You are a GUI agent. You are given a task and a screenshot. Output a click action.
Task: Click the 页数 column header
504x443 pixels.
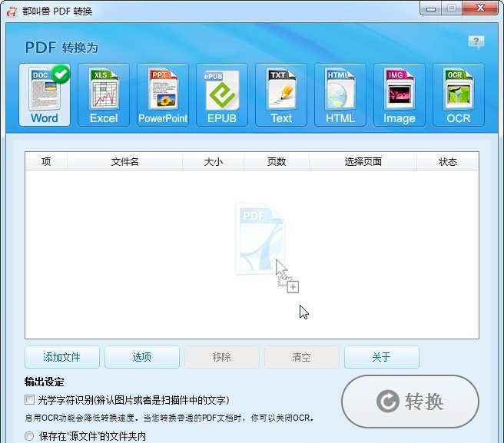click(277, 161)
